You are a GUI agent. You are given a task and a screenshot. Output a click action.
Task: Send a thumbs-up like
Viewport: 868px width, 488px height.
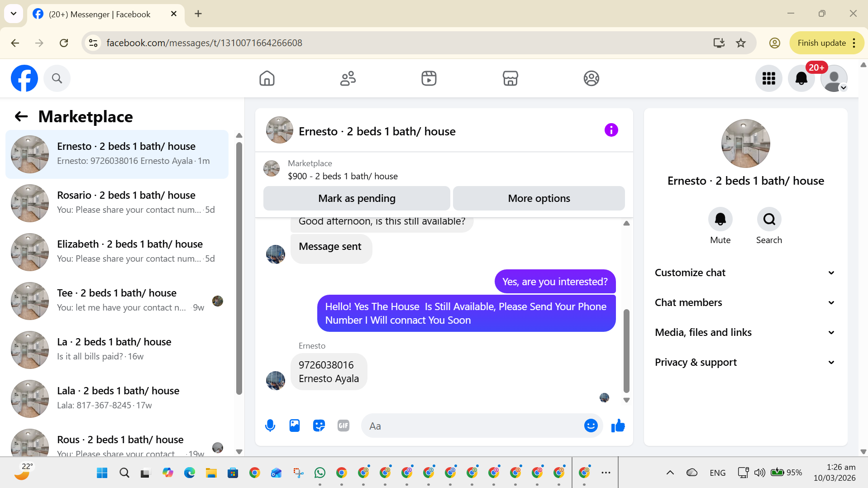click(618, 426)
